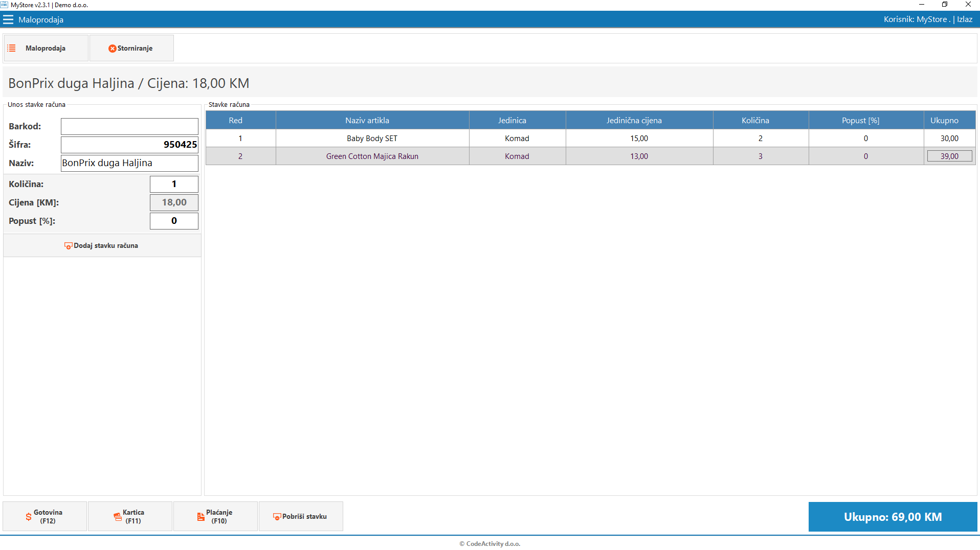The image size is (980, 550).
Task: Click the Korisnik: MyStore user label
Action: 917,19
